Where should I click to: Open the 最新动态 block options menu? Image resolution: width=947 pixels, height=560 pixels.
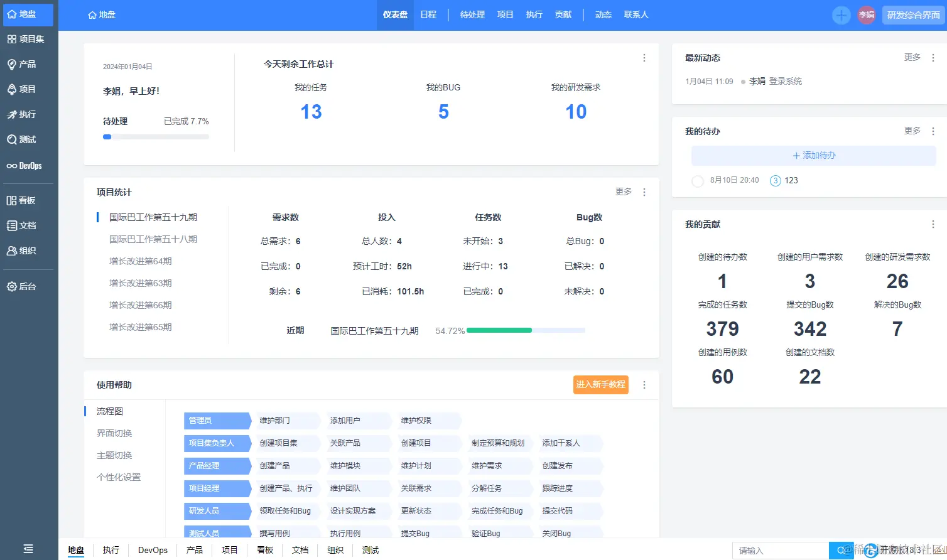pos(933,58)
